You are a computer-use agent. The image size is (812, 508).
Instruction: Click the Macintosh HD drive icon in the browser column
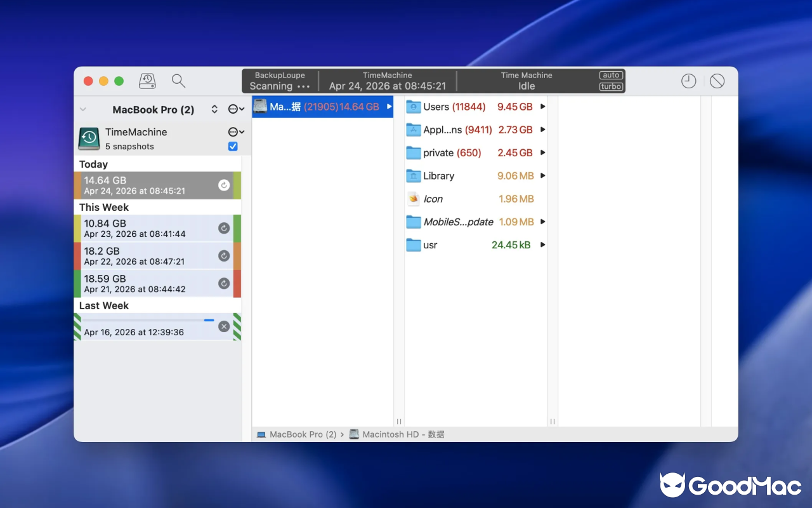(x=260, y=106)
